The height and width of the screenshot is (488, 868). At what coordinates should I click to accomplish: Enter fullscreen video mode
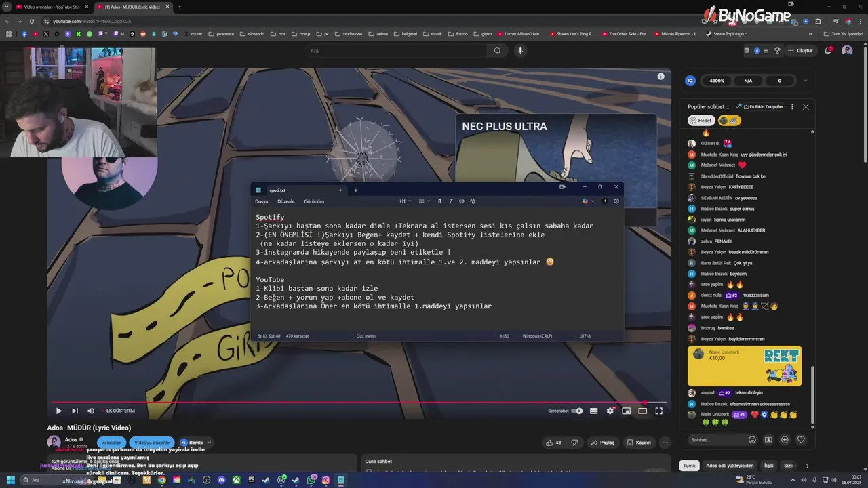(658, 411)
